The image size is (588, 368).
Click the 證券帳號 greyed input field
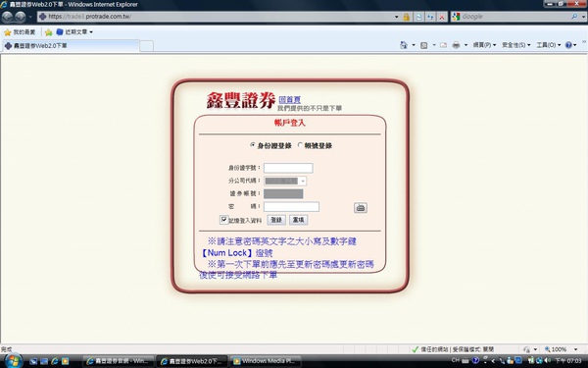283,193
